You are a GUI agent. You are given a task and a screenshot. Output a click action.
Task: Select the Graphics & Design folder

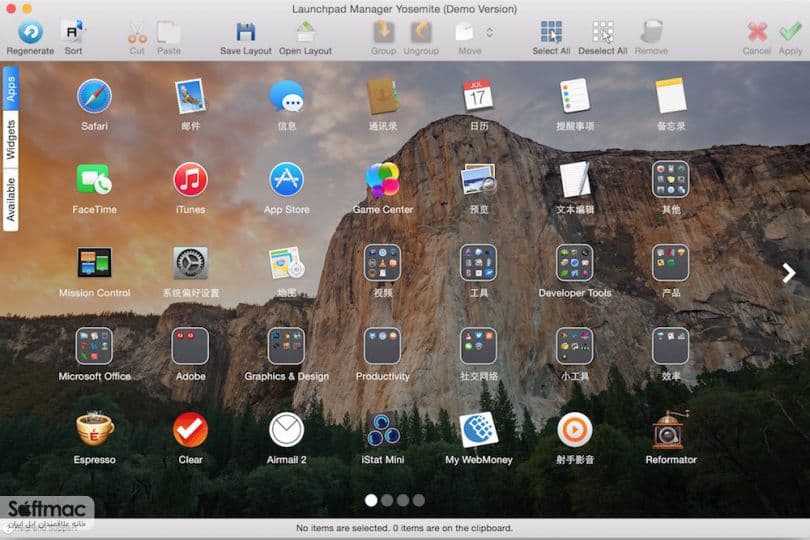tap(287, 346)
